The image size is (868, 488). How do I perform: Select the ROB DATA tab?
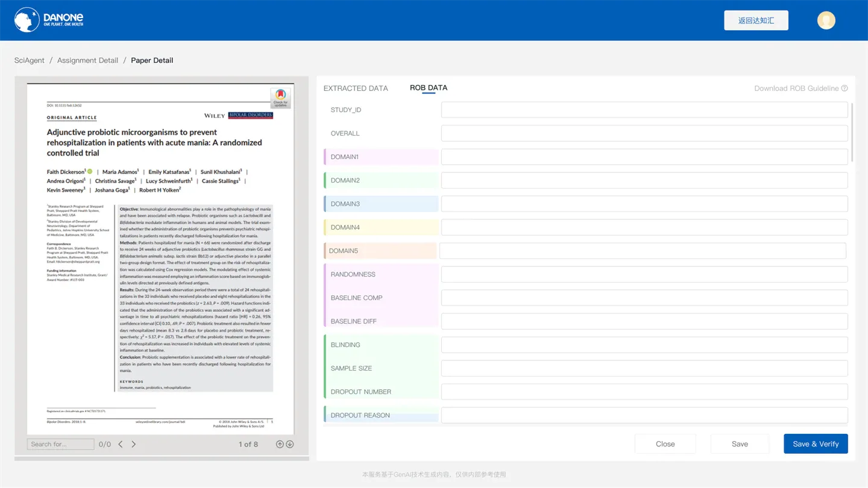tap(429, 88)
